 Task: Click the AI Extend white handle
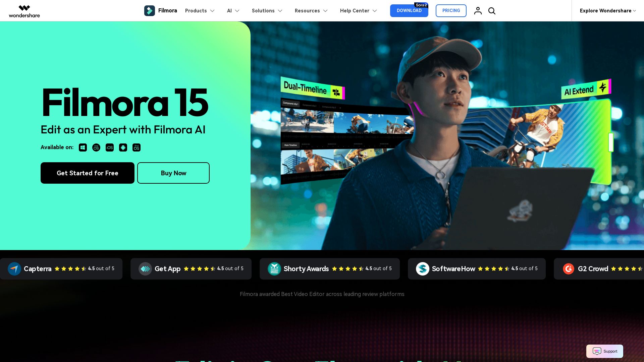click(611, 142)
